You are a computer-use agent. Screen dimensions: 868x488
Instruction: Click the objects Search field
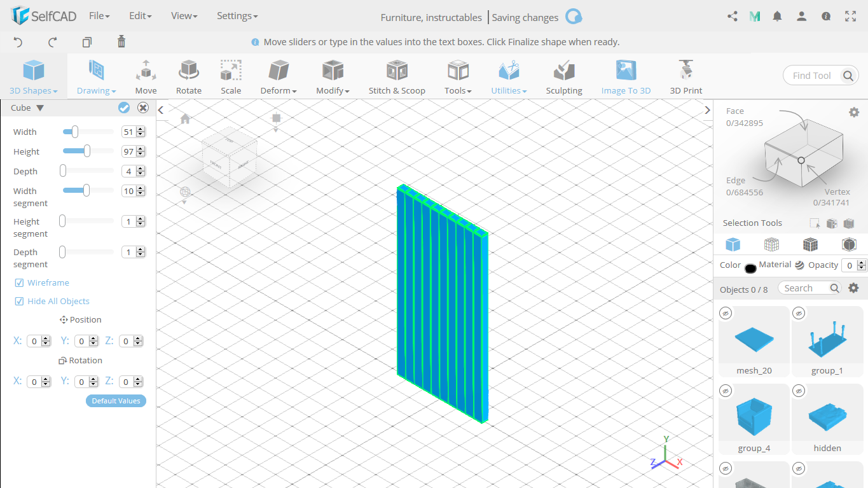tap(805, 288)
